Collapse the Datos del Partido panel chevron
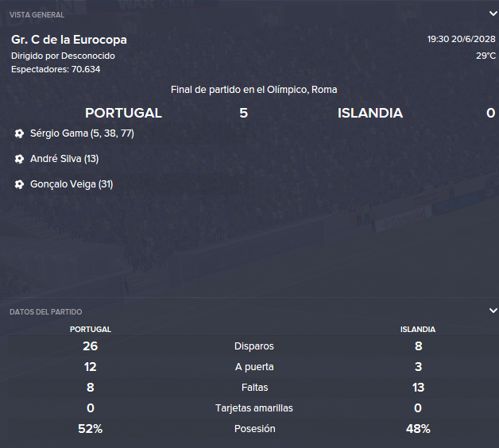 (x=493, y=311)
